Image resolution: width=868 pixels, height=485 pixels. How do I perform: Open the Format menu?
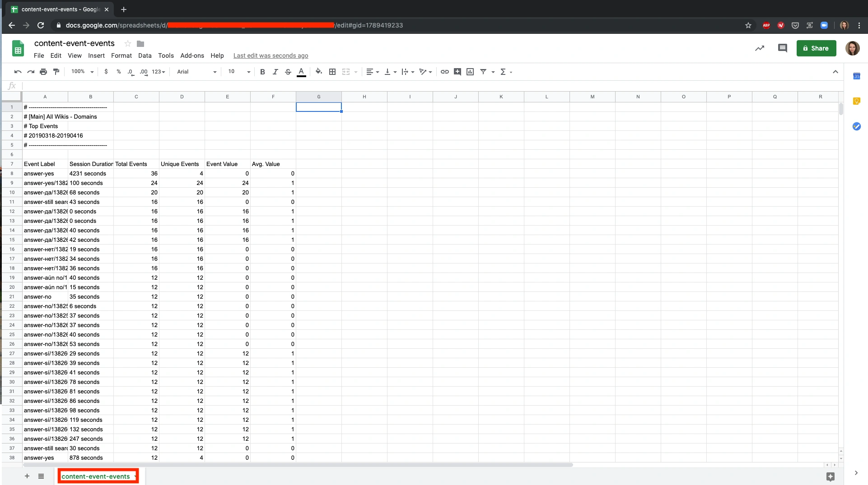click(121, 55)
